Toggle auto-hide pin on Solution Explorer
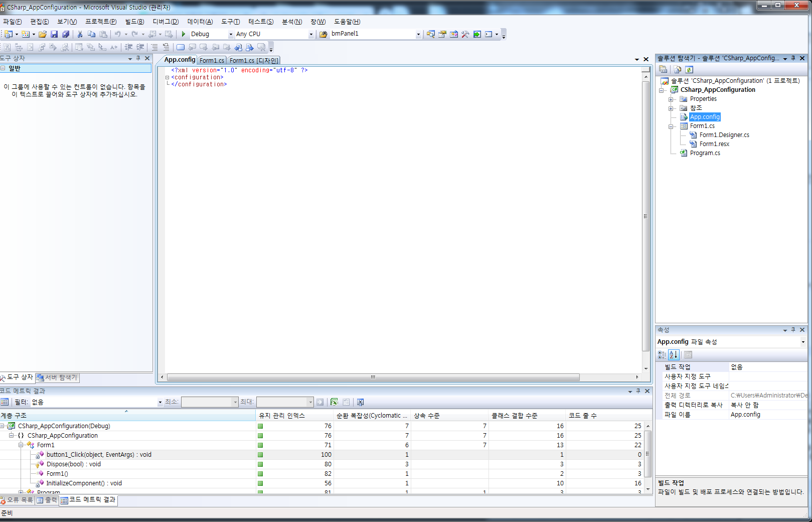The height and width of the screenshot is (522, 812). (x=793, y=58)
